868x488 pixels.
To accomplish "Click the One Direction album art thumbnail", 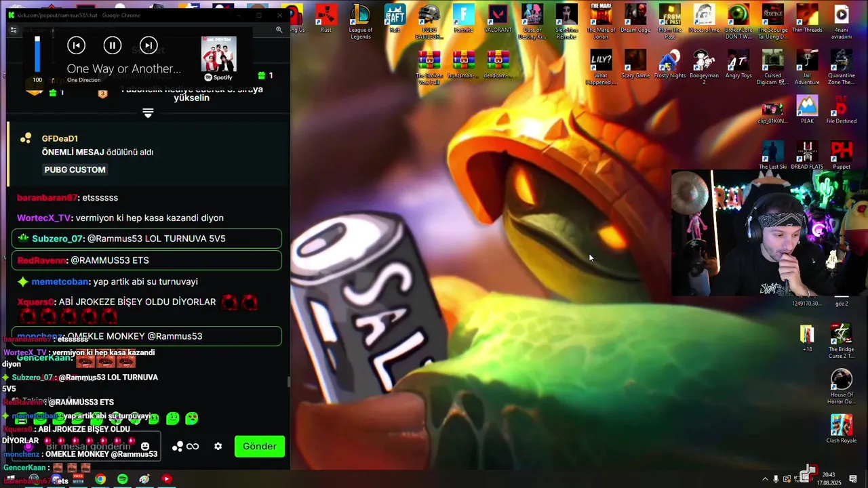I will 218,54.
